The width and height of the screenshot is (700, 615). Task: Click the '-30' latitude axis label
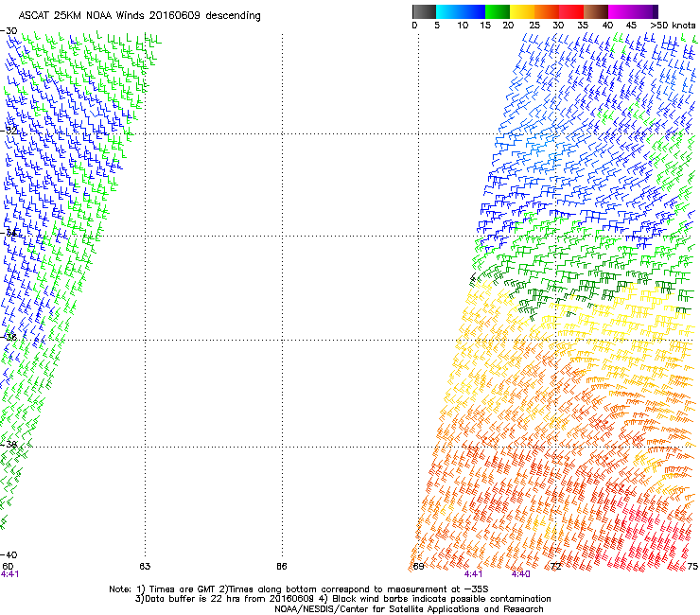point(9,31)
